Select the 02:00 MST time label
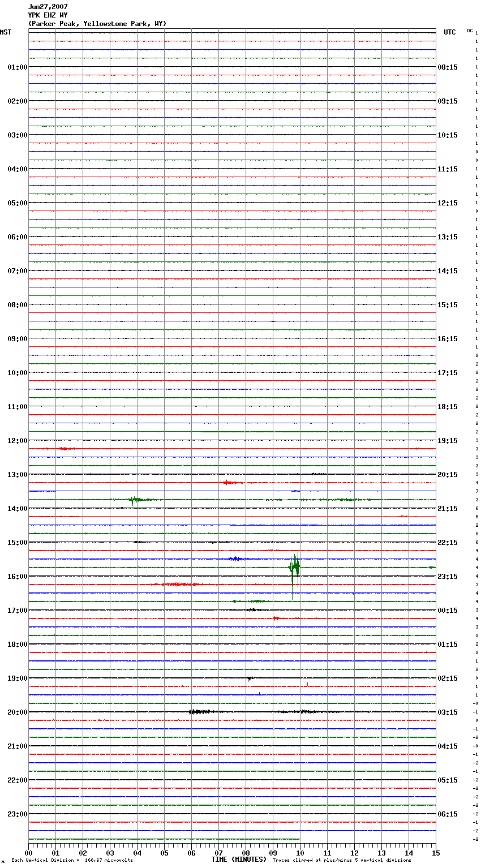The width and height of the screenshot is (481, 868). tap(17, 101)
